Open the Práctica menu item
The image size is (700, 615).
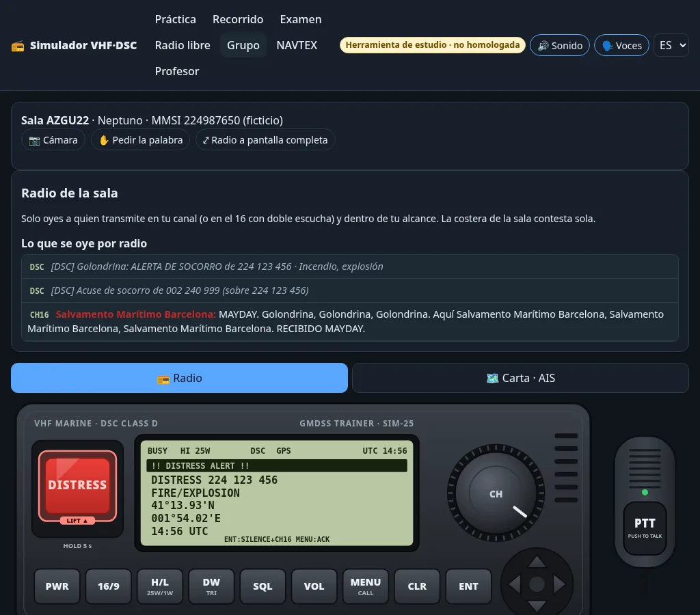click(x=176, y=19)
